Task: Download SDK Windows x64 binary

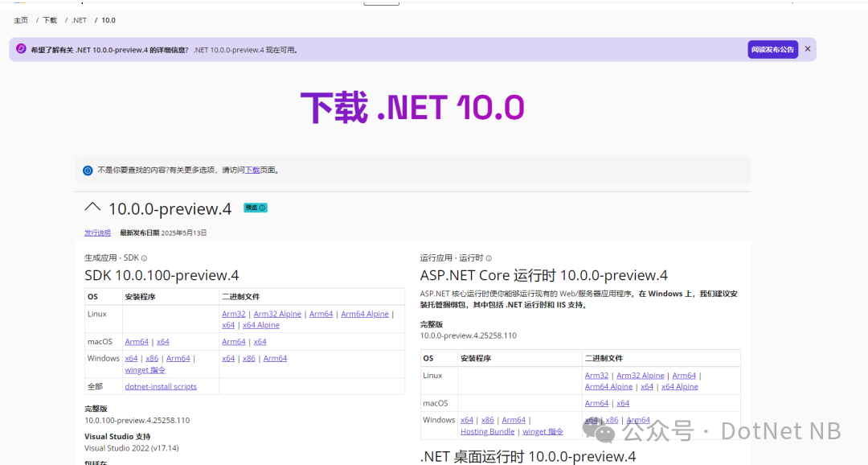Action: 228,359
